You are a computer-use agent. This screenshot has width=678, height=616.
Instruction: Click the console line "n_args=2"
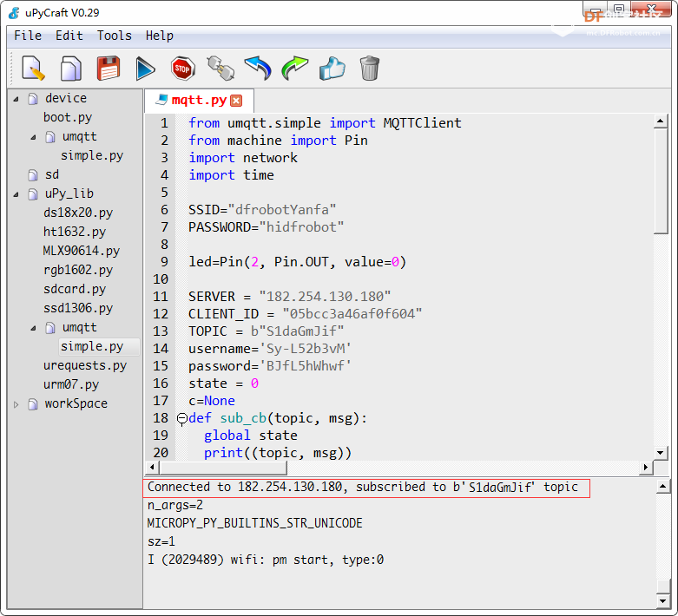(x=175, y=505)
